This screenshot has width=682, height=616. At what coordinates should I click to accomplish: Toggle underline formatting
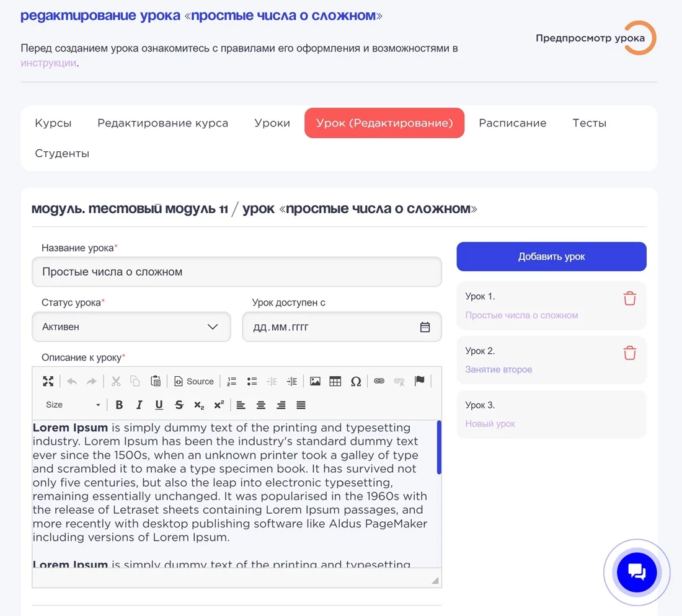point(159,405)
